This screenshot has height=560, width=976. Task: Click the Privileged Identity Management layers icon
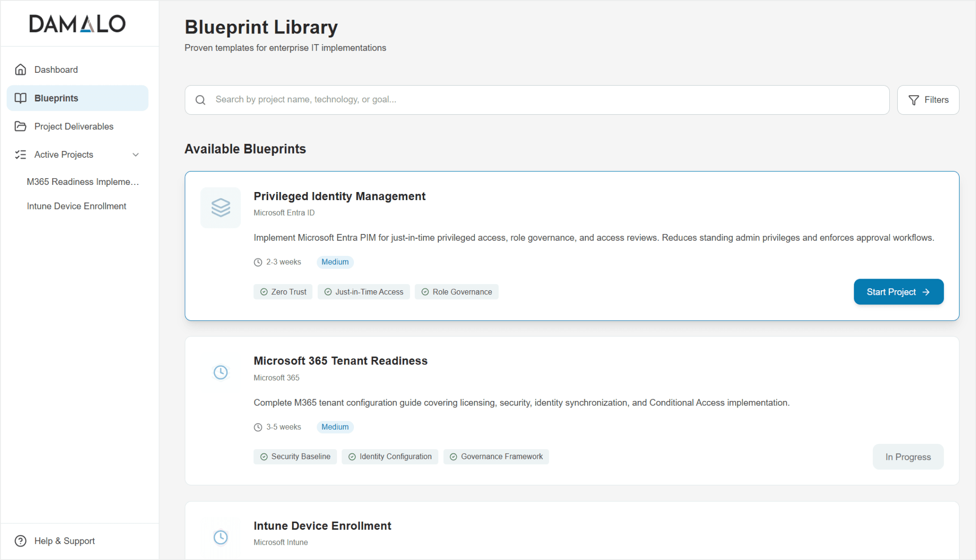221,208
